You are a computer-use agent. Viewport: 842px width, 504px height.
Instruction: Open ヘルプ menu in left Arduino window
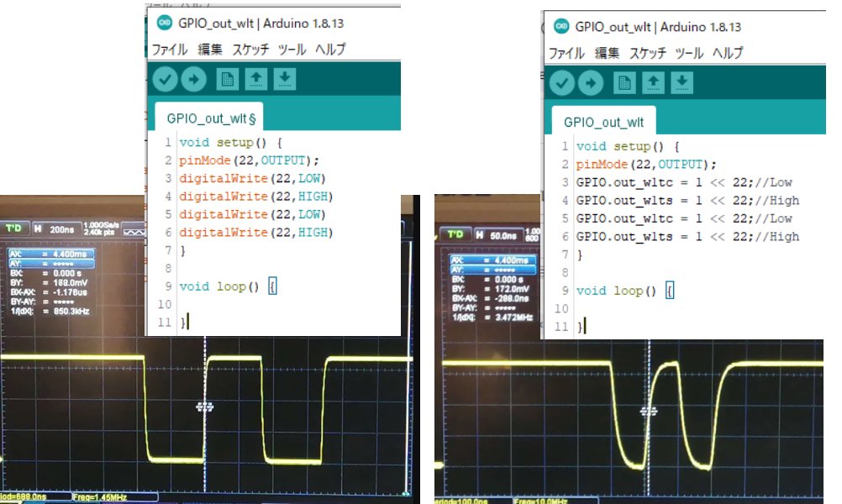pos(330,50)
